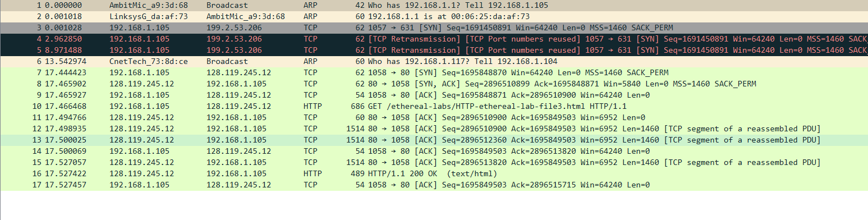Select the HTTP/1.1 200 OK packet

pos(434,174)
